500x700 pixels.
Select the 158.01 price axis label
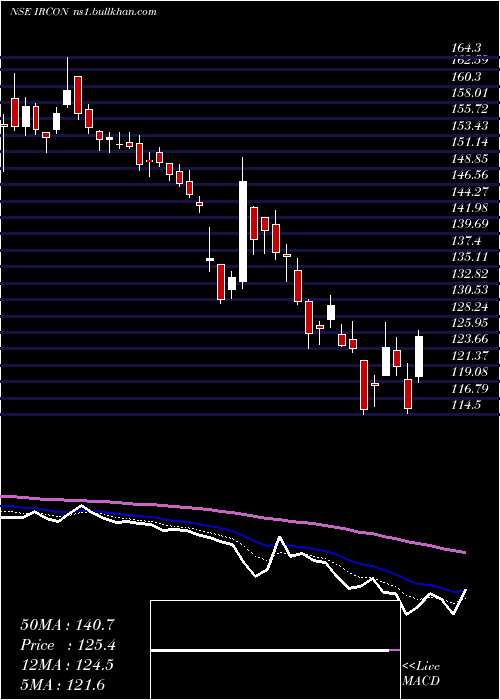coord(470,93)
